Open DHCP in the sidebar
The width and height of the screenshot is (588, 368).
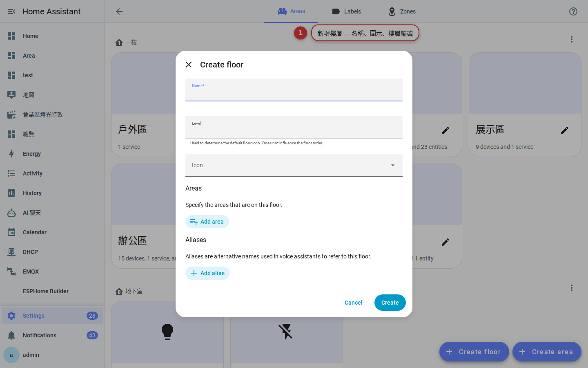click(52, 252)
